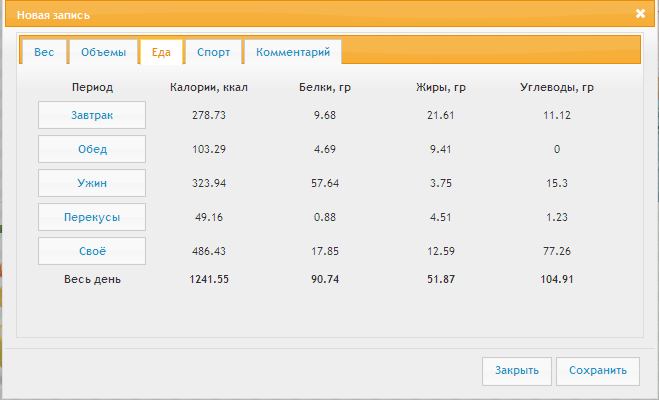659x400 pixels.
Task: Open the Комментарий tab
Action: (293, 52)
